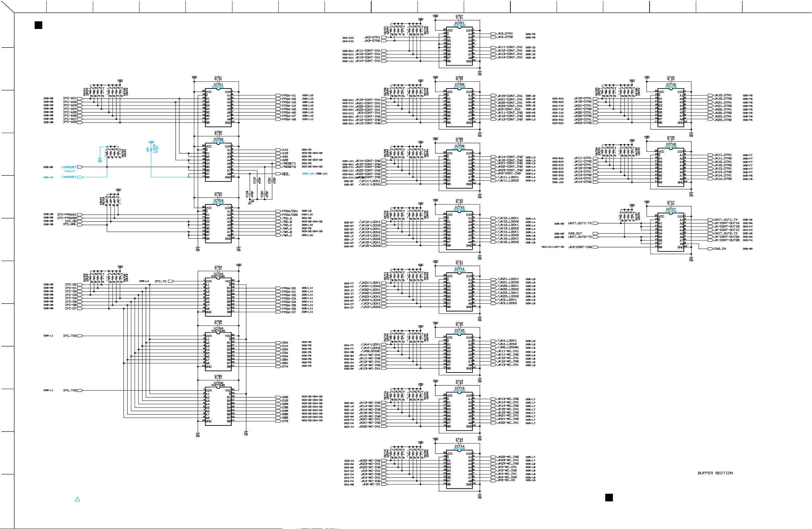Viewport: 812px width, 529px height.
Task: Click the /JK15_LOCK2 output label at IC710
Action: click(x=508, y=242)
